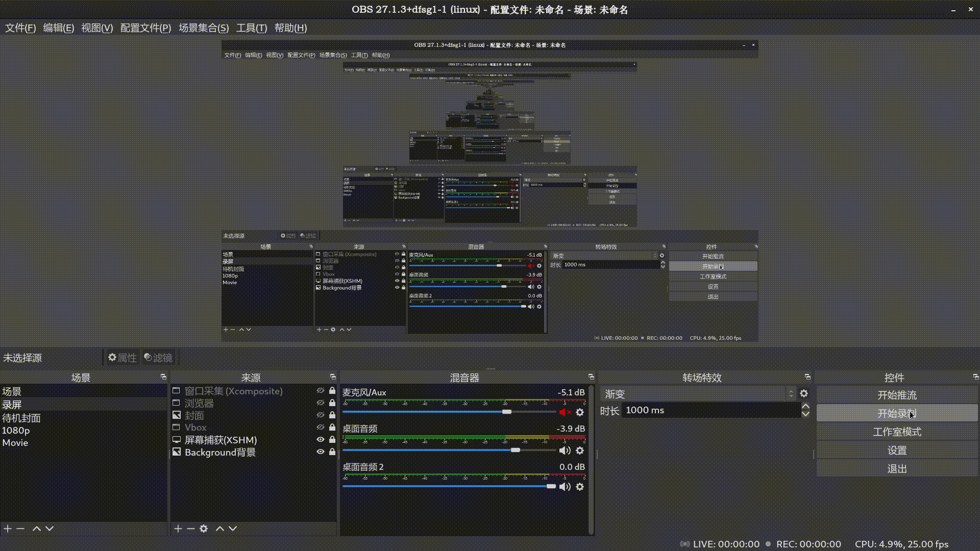The width and height of the screenshot is (980, 551).
Task: Unlock the 窗口采集 (Xcomposite) source
Action: click(x=332, y=390)
